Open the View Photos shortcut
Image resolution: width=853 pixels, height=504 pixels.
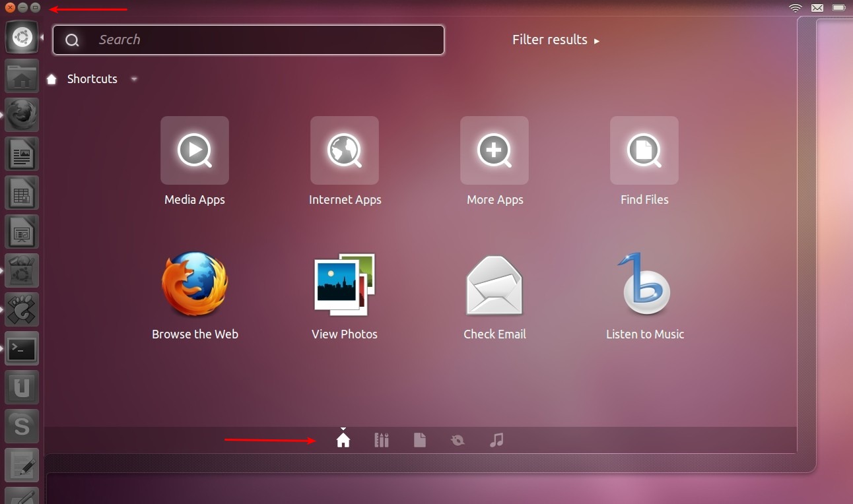pos(344,285)
